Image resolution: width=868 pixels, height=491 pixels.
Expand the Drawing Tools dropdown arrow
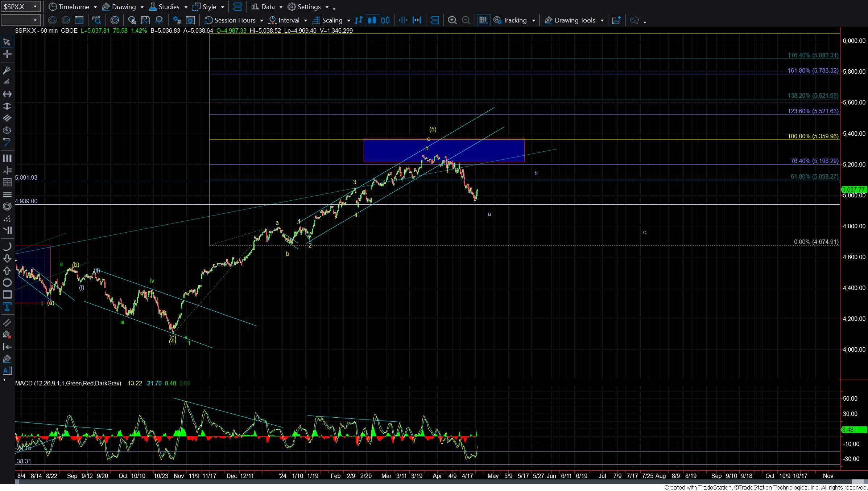point(602,21)
